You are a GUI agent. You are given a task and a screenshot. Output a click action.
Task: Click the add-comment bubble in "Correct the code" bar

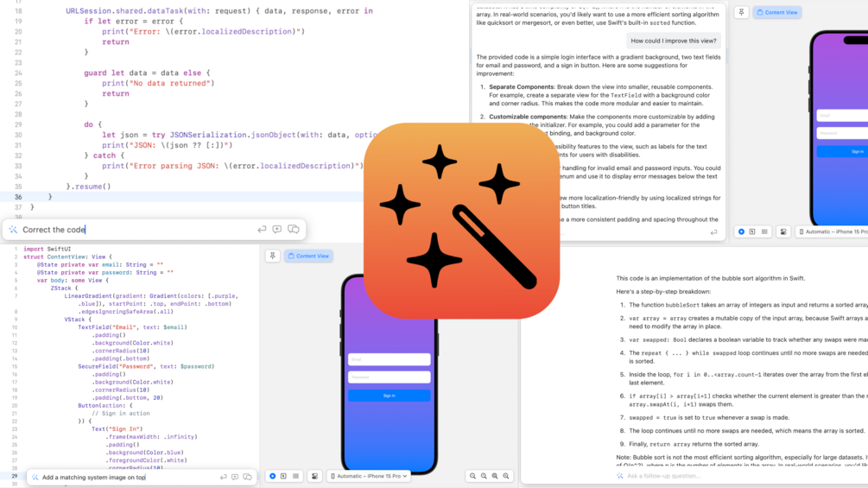point(276,229)
